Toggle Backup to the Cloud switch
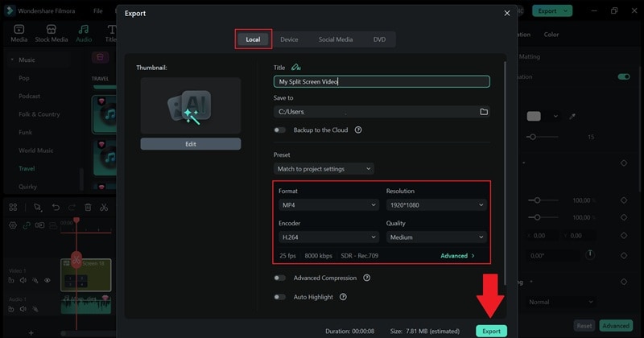The image size is (644, 338). pyautogui.click(x=279, y=130)
